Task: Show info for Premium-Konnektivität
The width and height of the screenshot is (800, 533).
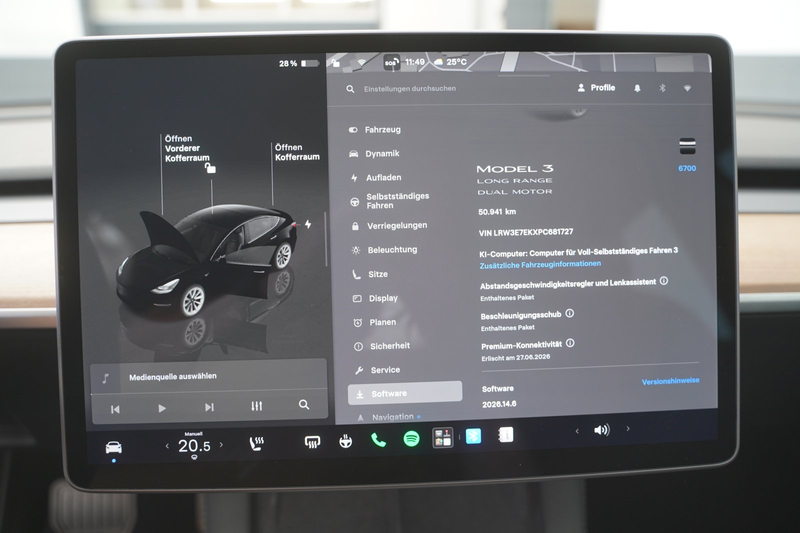Action: point(570,343)
